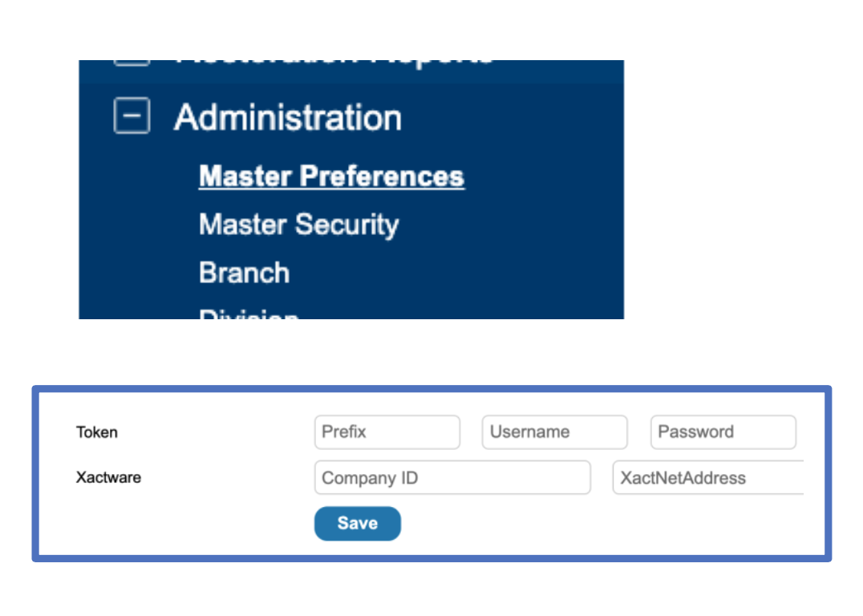
Task: Click the Administration header label
Action: pos(290,117)
